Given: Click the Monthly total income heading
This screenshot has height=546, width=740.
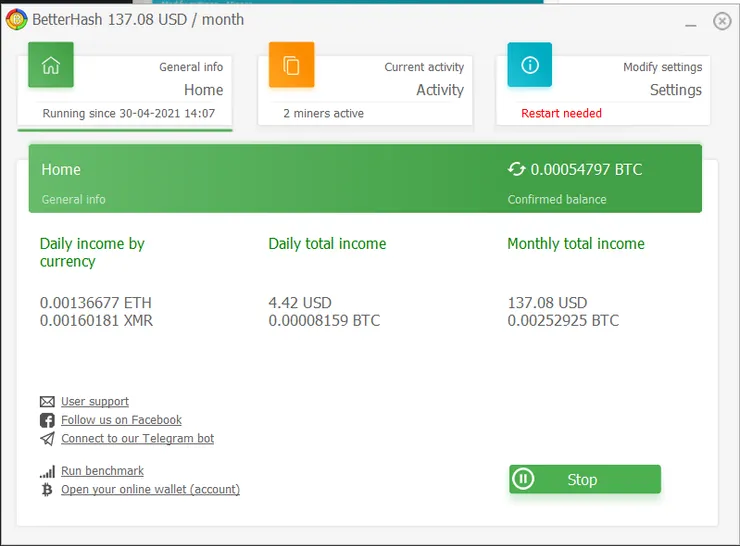Looking at the screenshot, I should coord(576,244).
